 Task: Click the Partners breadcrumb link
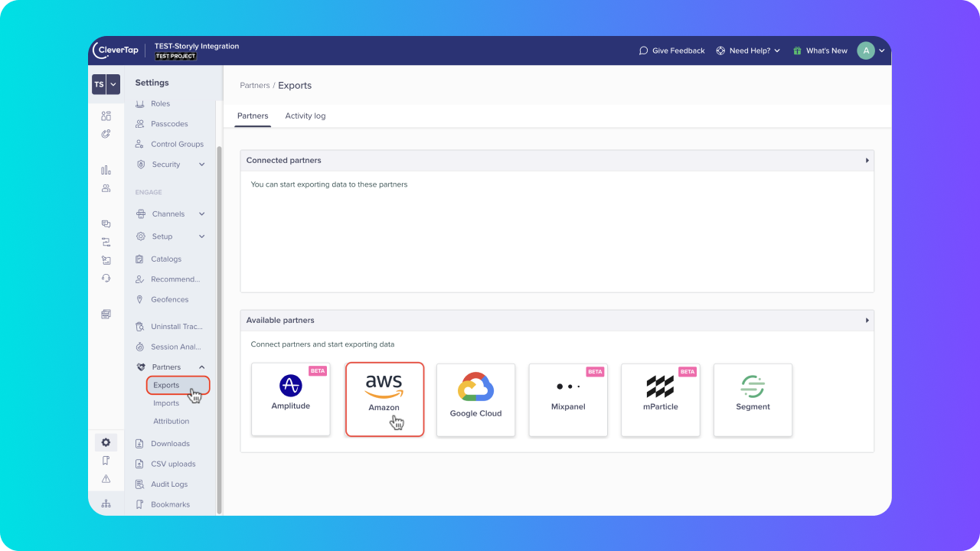tap(255, 86)
